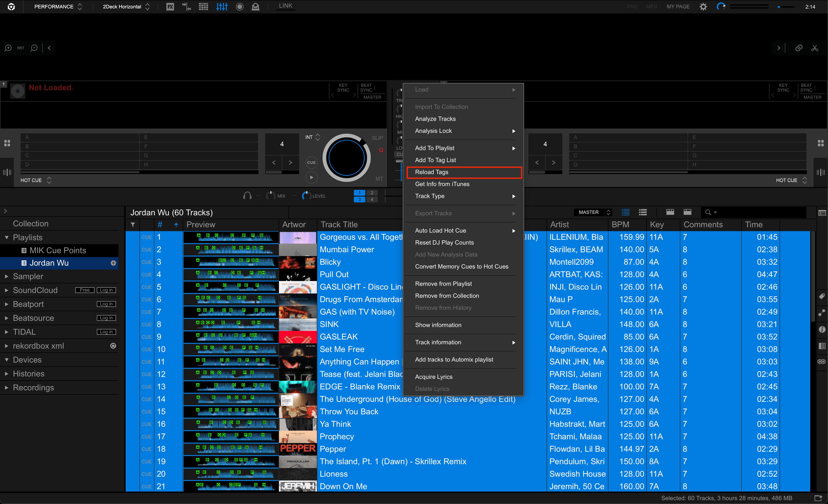Viewport: 828px width, 504px height.
Task: Toggle headphone cue channel 2
Action: click(372, 193)
